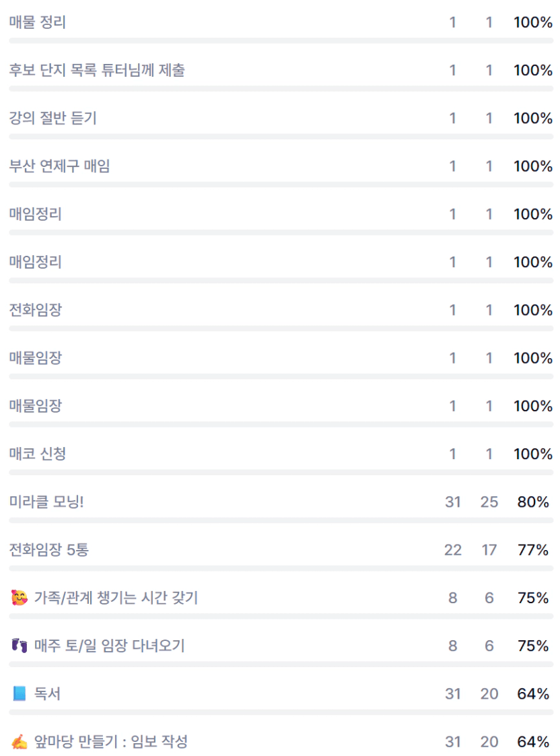Click the footprints emoji beside 매주 토/일 임장
Viewport: 560px width, 756px height.
point(20,646)
